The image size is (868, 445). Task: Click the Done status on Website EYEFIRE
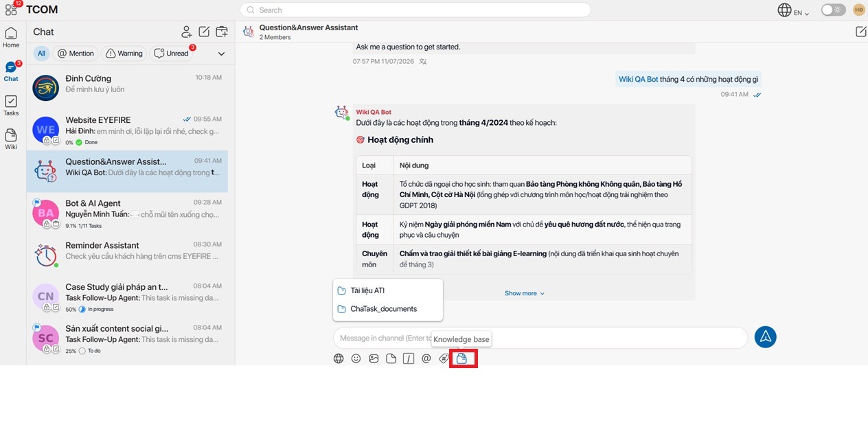87,142
